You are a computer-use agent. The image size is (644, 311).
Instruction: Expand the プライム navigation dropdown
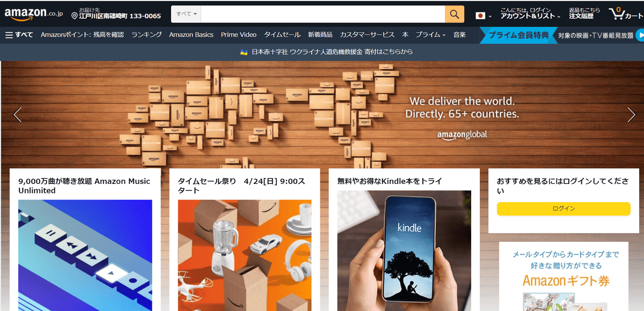(x=430, y=35)
